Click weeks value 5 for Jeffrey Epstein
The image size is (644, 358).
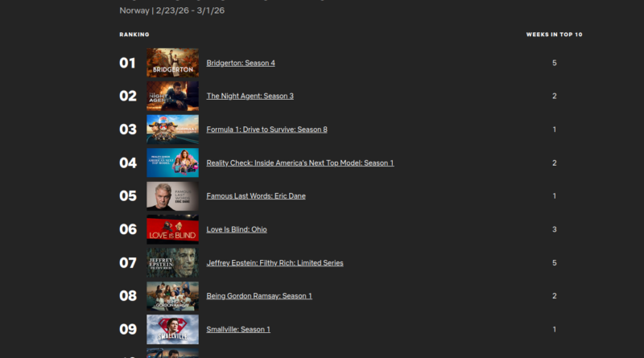(x=555, y=263)
